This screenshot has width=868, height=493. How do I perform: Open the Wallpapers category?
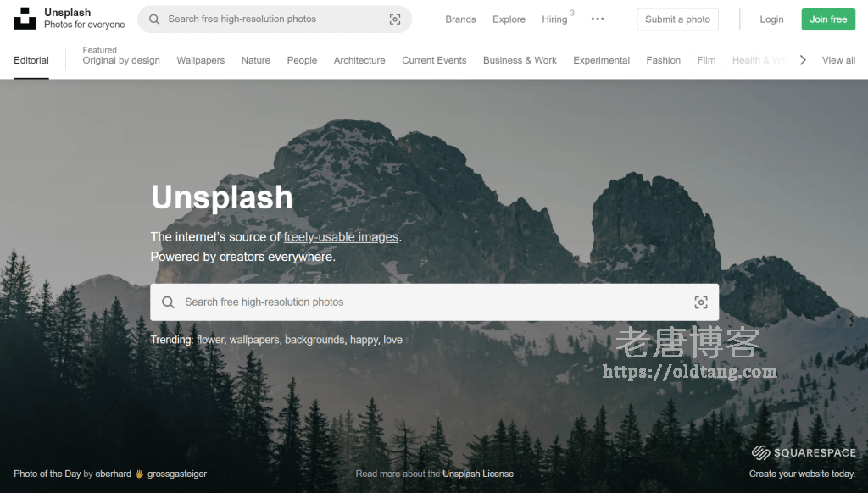[201, 60]
